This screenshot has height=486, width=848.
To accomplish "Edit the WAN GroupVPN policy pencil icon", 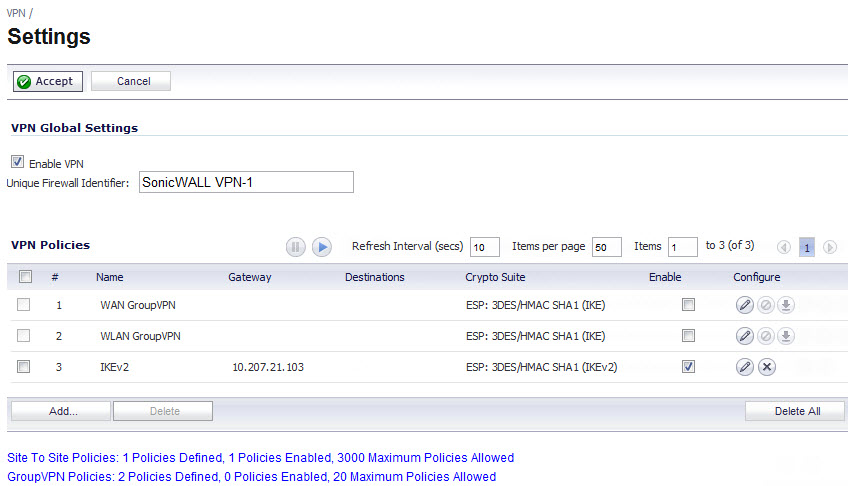I will [x=745, y=305].
